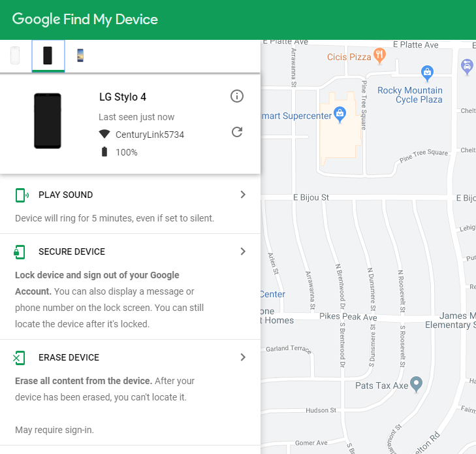Click the CenturyLink5734 network name
476x454 pixels.
(x=150, y=135)
